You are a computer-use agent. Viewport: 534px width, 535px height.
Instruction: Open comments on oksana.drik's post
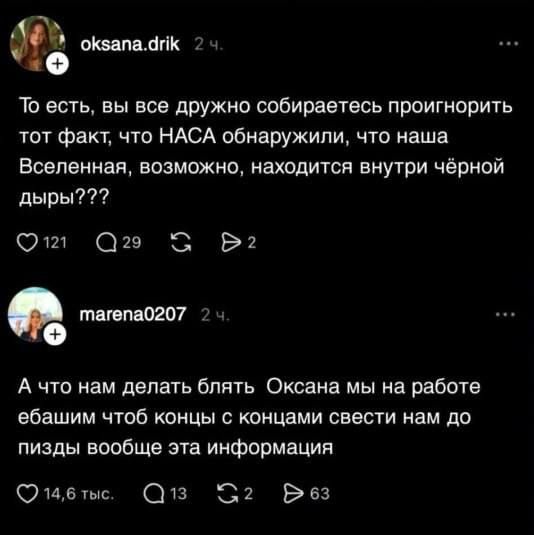pos(106,243)
